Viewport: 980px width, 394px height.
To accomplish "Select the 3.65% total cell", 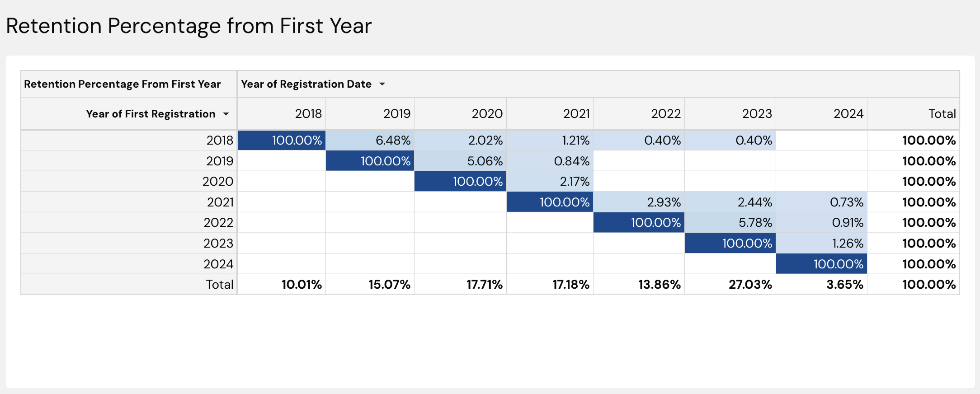I will point(844,284).
